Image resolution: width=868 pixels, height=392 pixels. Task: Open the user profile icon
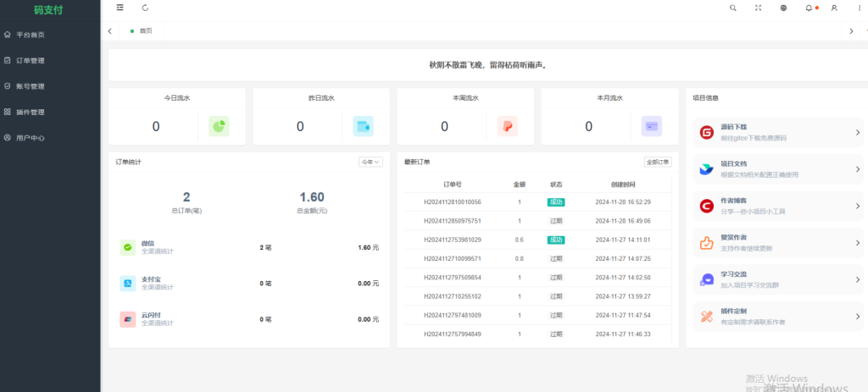pos(834,8)
